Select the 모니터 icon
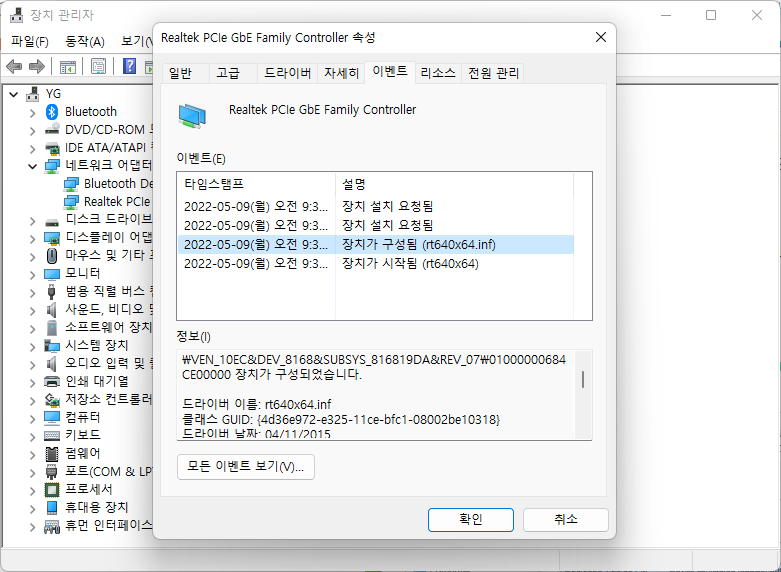The image size is (781, 572). (52, 274)
